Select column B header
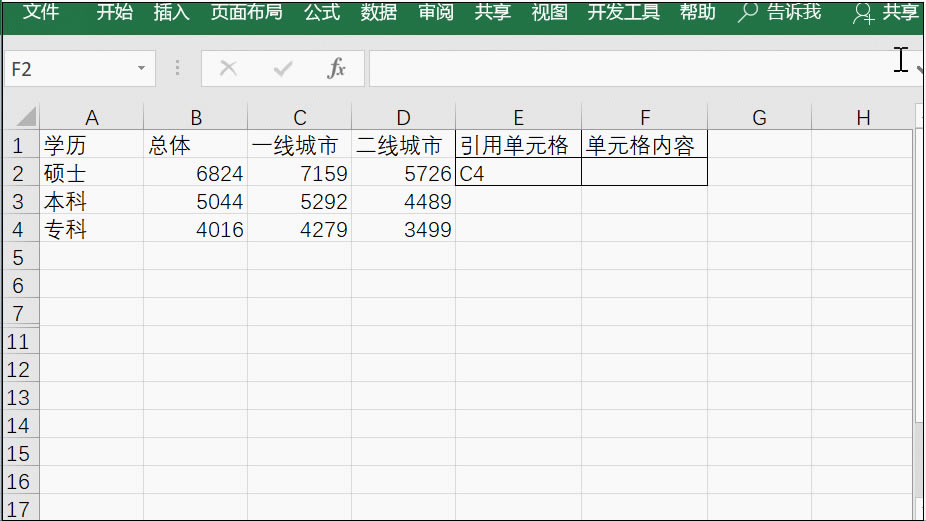 pos(195,117)
